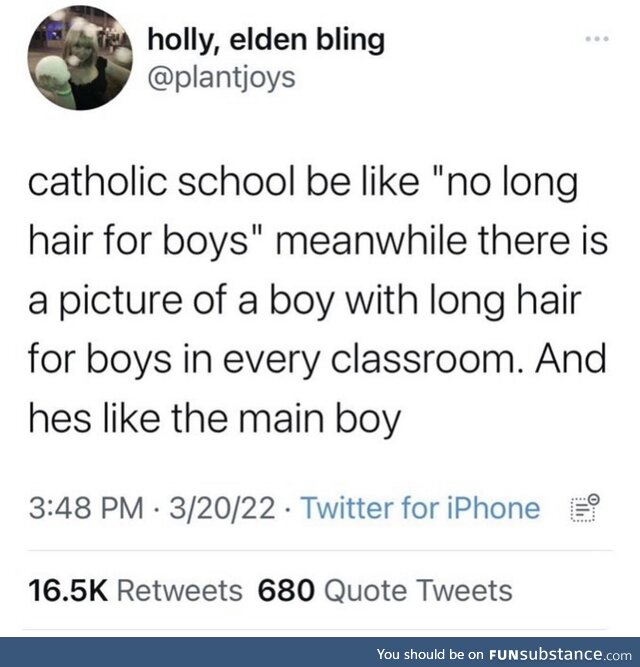This screenshot has width=640, height=667.
Task: Visit FUNsubstance.com from footer banner
Action: click(x=560, y=654)
